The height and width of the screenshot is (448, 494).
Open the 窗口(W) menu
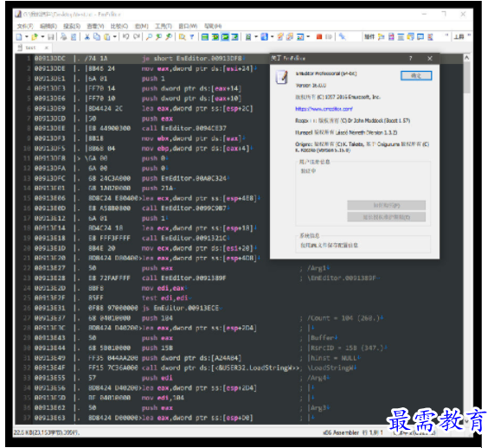click(x=188, y=26)
